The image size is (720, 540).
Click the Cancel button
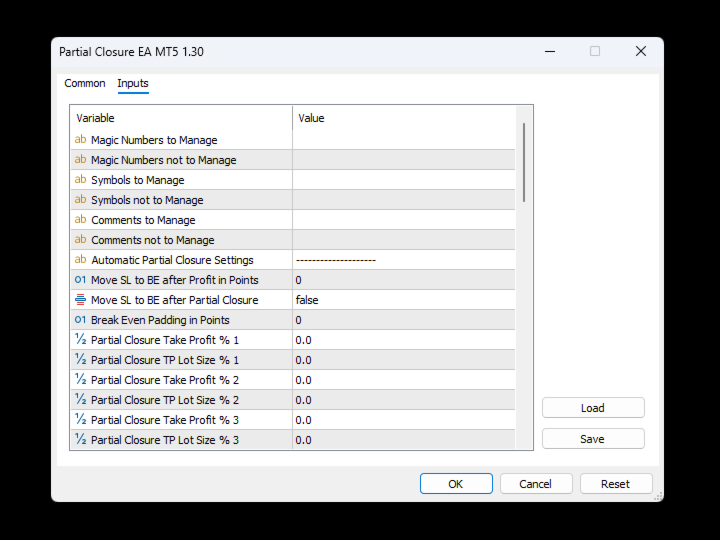(x=536, y=484)
